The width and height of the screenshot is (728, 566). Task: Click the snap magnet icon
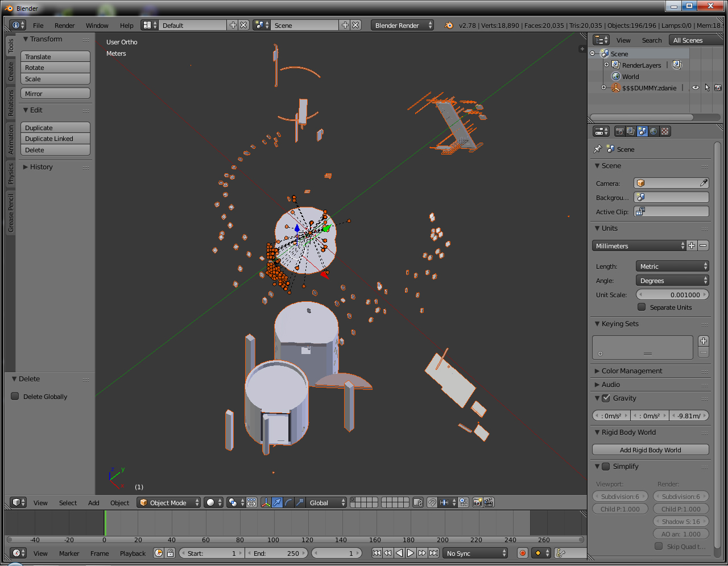[x=432, y=502]
